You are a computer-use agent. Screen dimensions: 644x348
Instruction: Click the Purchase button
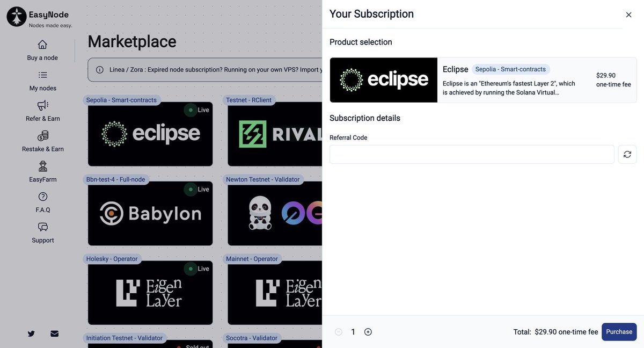pos(619,332)
